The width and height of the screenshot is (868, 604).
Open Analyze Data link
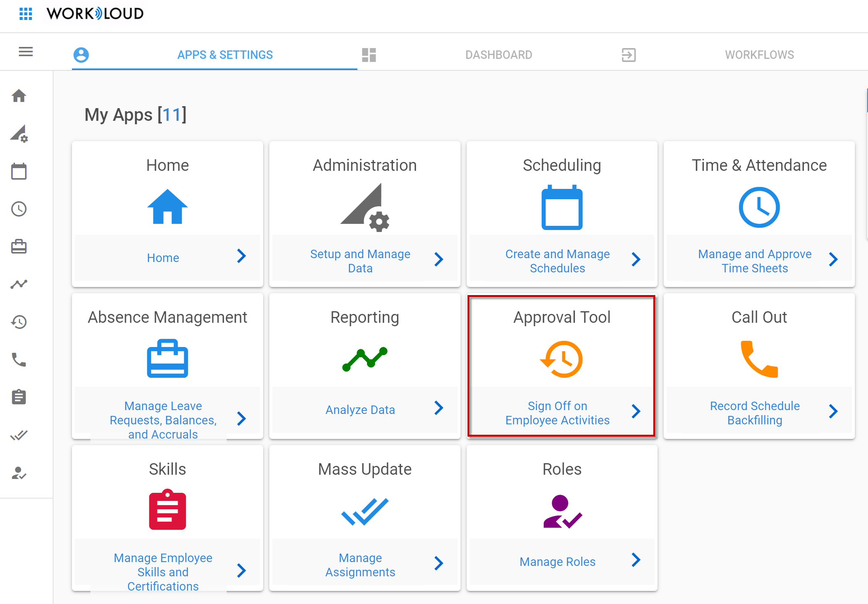pos(360,410)
